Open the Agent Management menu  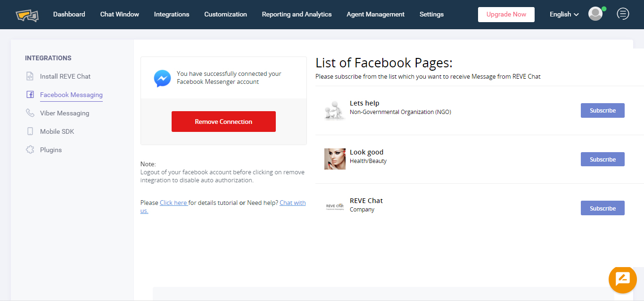click(x=375, y=14)
